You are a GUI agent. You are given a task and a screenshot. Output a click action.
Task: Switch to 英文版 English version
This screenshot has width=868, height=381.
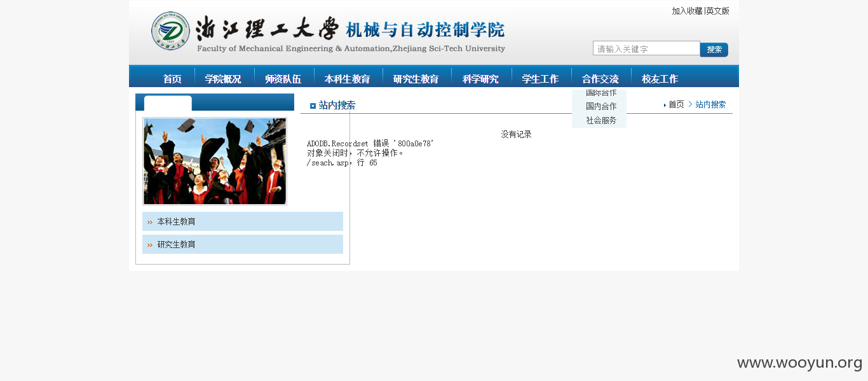tap(718, 11)
